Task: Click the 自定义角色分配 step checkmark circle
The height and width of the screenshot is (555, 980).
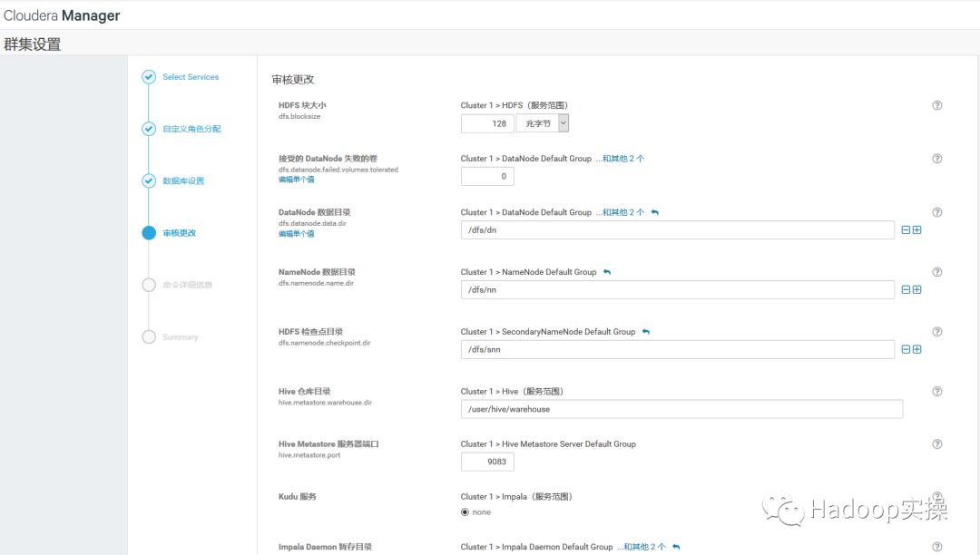Action: click(x=149, y=129)
